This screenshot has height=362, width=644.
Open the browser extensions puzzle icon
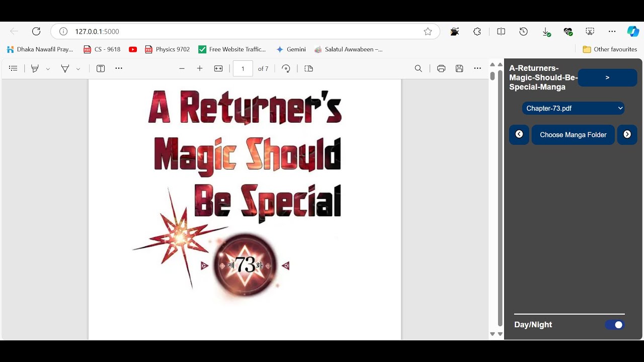point(477,31)
